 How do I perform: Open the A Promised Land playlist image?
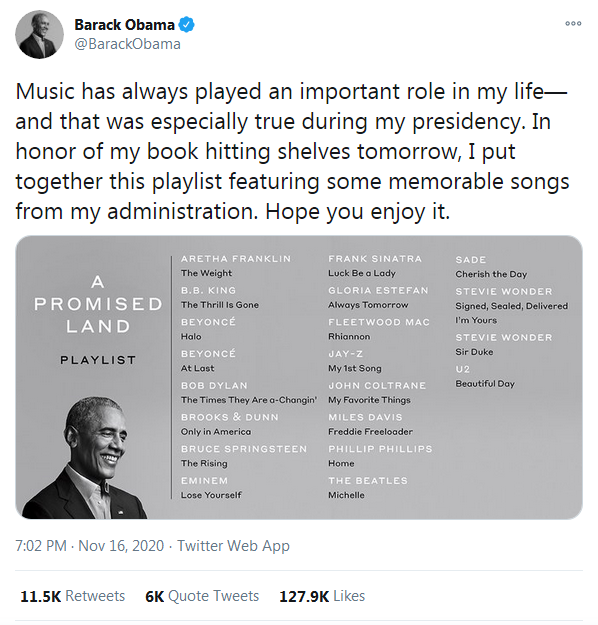299,377
